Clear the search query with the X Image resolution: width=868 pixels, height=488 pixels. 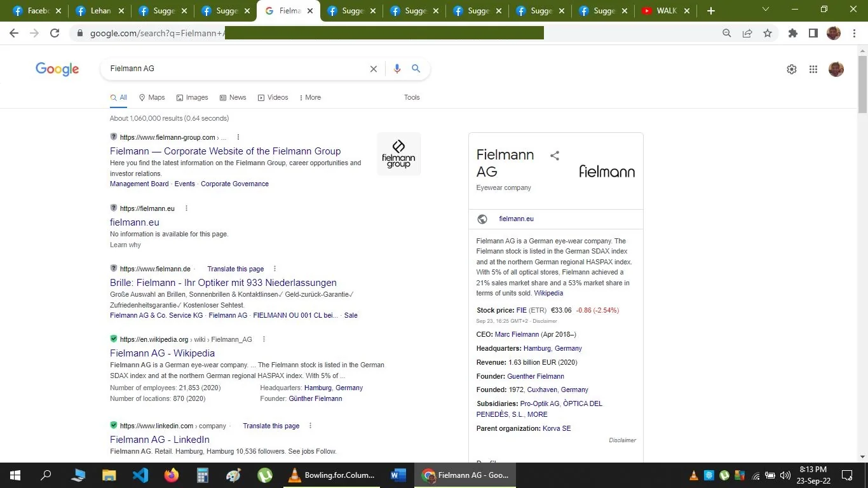pyautogui.click(x=374, y=69)
